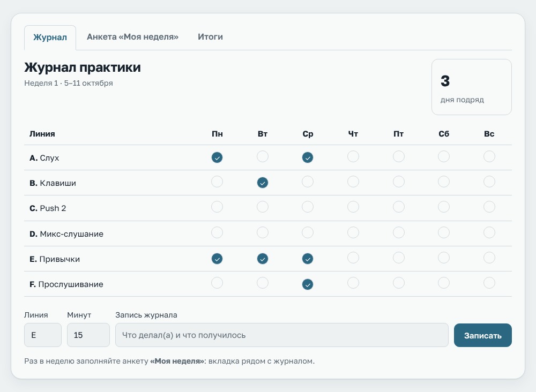Click the Запись журнала text field

click(282, 335)
